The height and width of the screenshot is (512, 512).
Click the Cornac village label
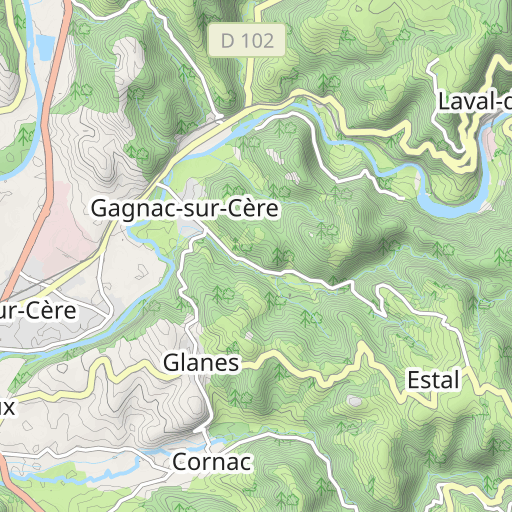point(212,462)
